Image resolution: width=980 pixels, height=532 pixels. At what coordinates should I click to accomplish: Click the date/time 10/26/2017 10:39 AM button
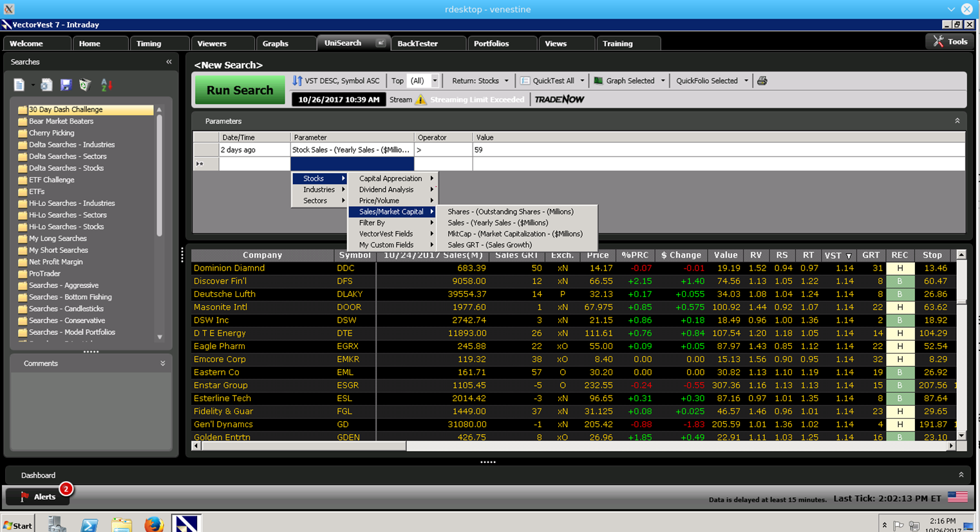click(x=339, y=99)
